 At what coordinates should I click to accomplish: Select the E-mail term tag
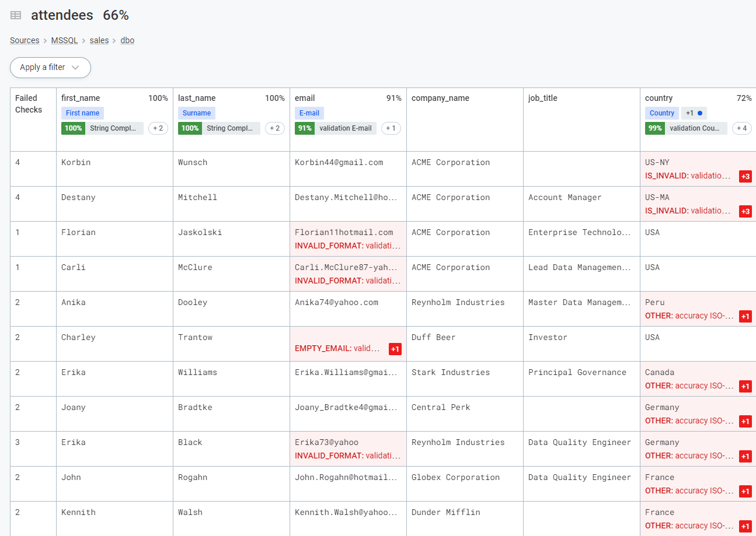(309, 113)
